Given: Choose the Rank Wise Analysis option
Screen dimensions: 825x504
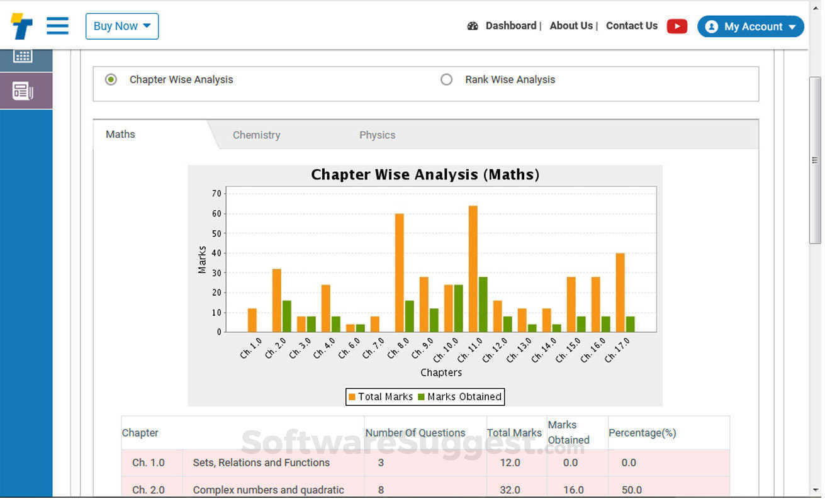Looking at the screenshot, I should [x=447, y=79].
